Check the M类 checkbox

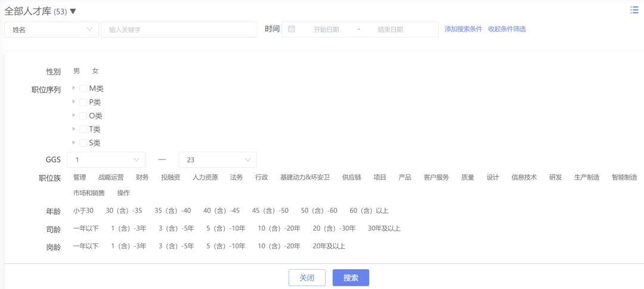83,88
